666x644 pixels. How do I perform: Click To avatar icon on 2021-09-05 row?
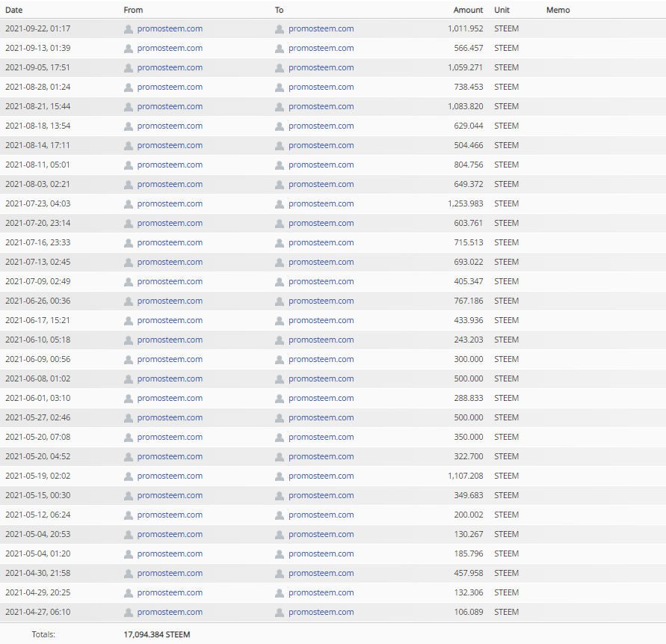[280, 68]
